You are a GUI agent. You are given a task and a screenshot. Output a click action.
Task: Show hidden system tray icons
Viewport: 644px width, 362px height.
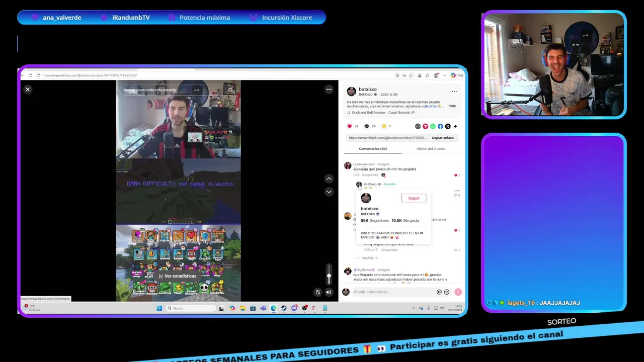(414, 308)
